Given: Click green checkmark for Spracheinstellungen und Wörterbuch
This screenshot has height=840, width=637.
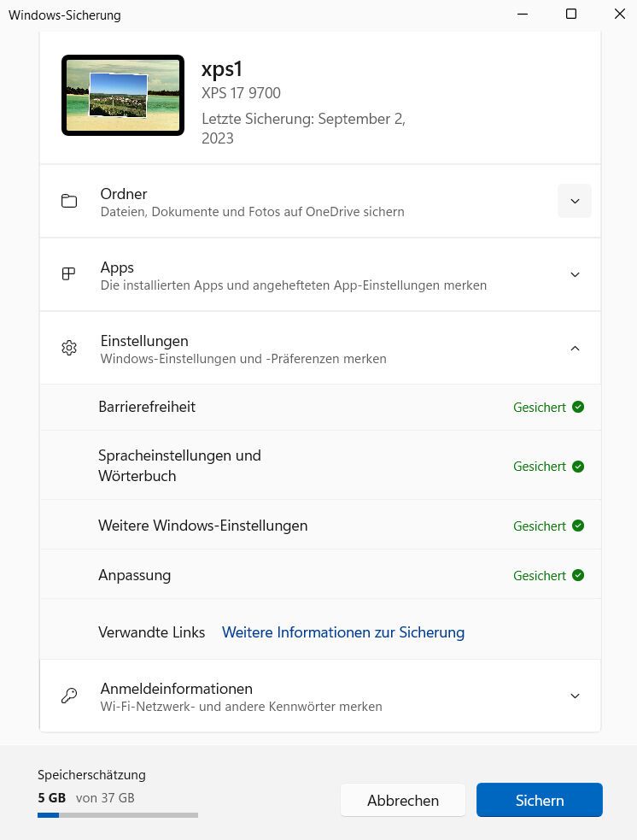Looking at the screenshot, I should (578, 467).
